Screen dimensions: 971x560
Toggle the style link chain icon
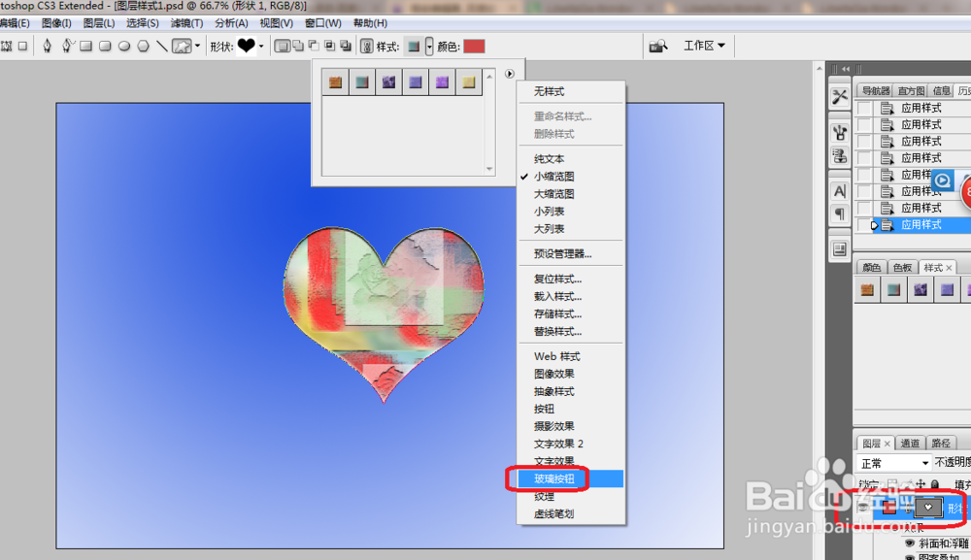pos(367,47)
